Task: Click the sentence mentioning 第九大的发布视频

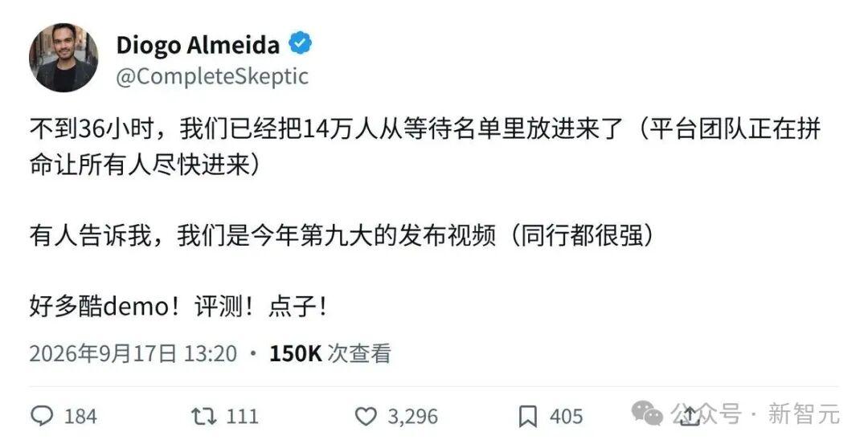Action: pyautogui.click(x=342, y=236)
